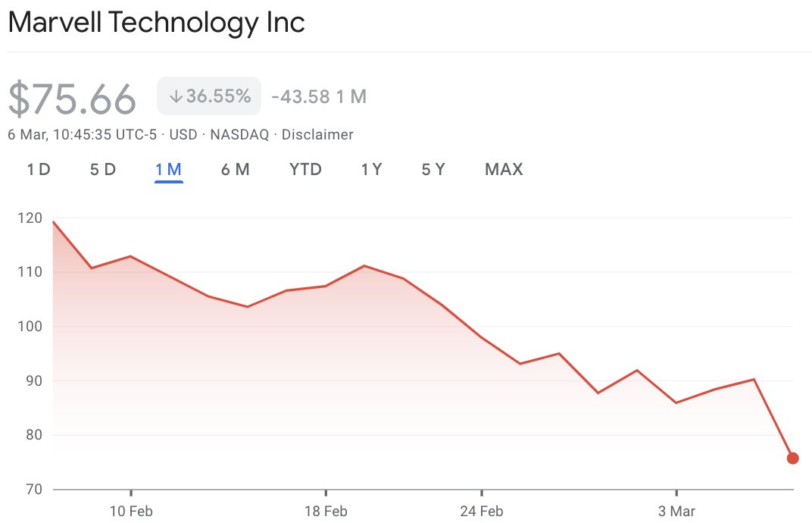The image size is (812, 523).
Task: Select the MAX time range
Action: [x=504, y=170]
